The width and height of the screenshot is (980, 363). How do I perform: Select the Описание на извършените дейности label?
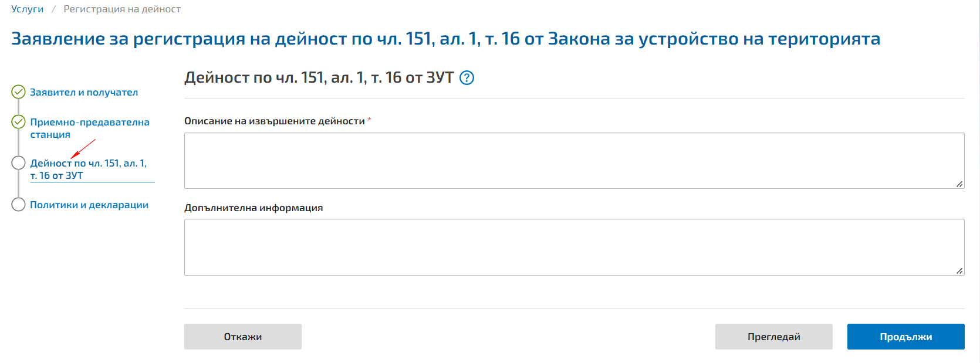click(x=275, y=121)
